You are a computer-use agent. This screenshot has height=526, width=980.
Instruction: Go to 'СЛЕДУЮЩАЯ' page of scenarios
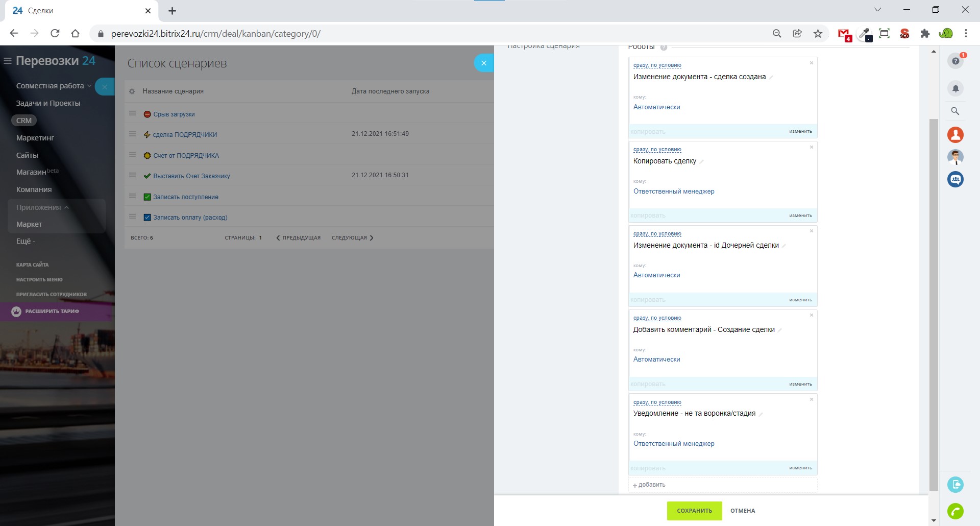click(x=352, y=238)
